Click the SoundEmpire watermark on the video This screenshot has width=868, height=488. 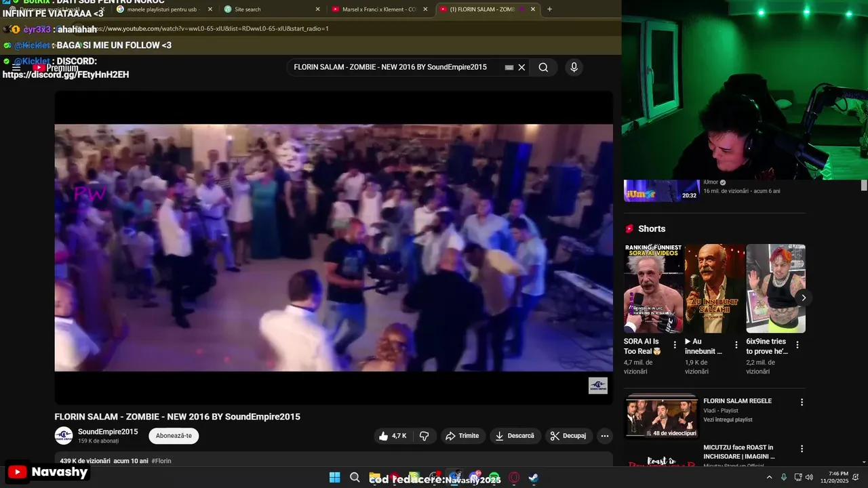pyautogui.click(x=597, y=386)
